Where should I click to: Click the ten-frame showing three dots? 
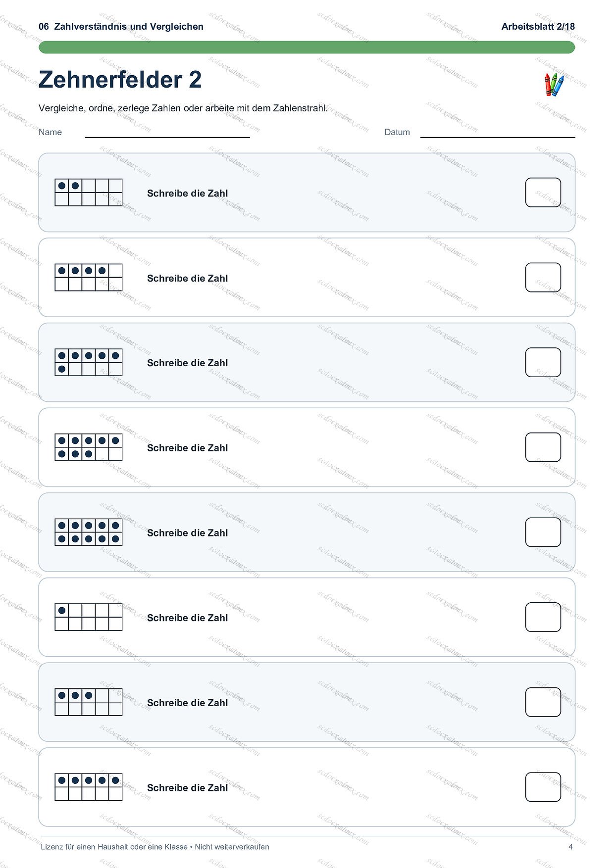[x=89, y=702]
